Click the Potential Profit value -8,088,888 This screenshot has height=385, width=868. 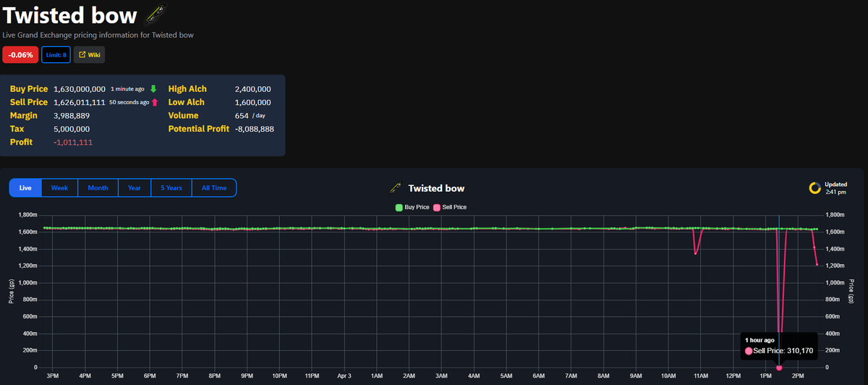pyautogui.click(x=255, y=129)
